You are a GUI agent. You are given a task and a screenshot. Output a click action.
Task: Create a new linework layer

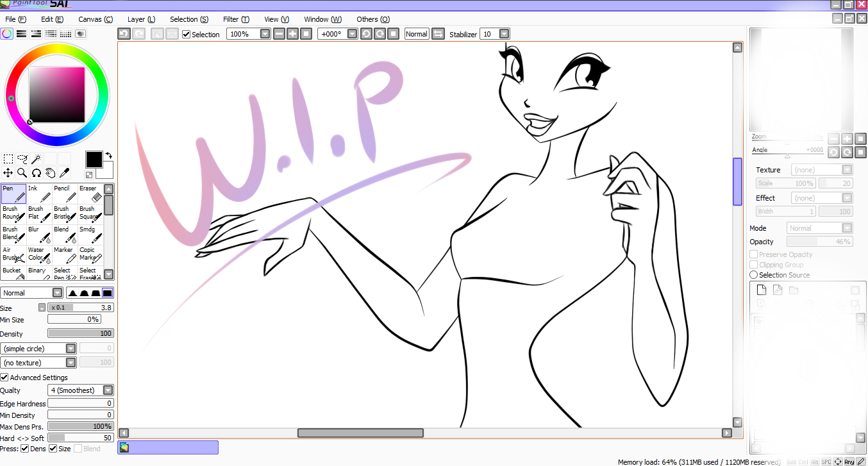click(x=778, y=290)
